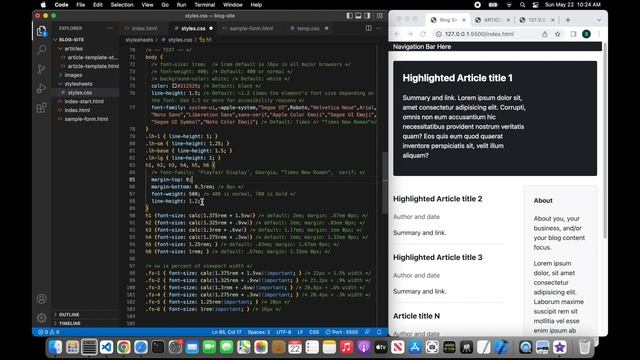
Task: Open a new Chrome tab with plus
Action: (x=568, y=20)
